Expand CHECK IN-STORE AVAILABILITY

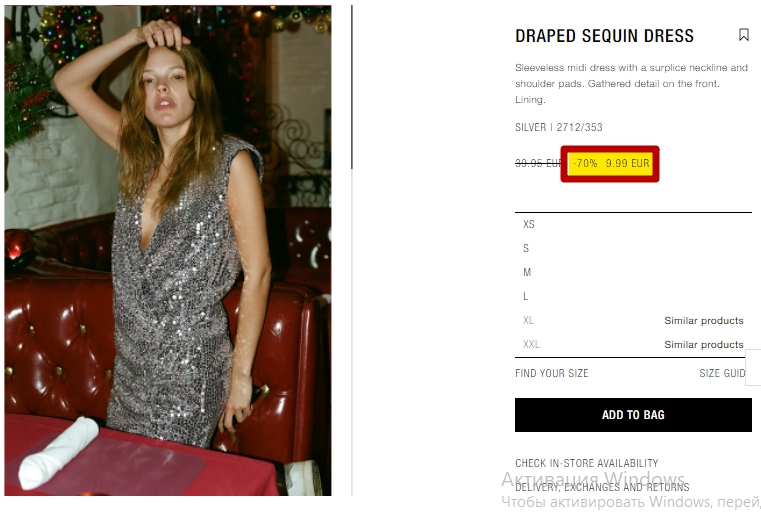tap(586, 463)
